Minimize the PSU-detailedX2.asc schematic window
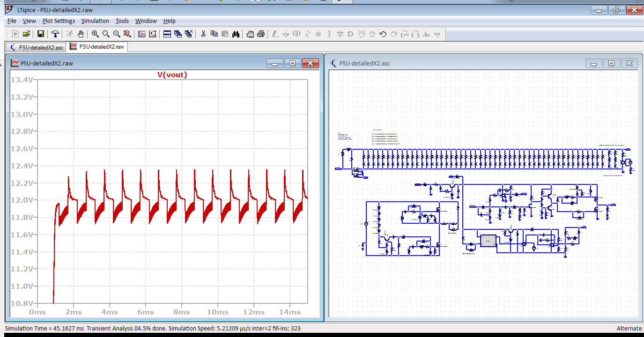This screenshot has width=644, height=337. tap(594, 63)
